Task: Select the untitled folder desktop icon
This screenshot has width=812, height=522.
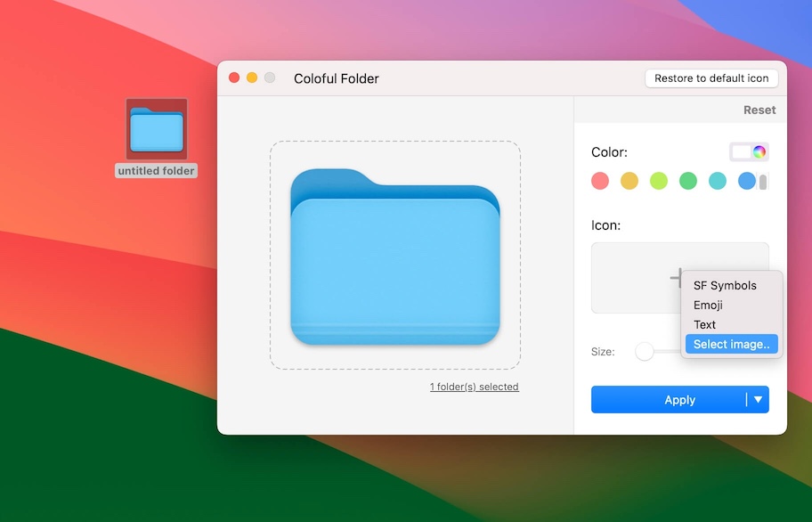Action: (157, 129)
